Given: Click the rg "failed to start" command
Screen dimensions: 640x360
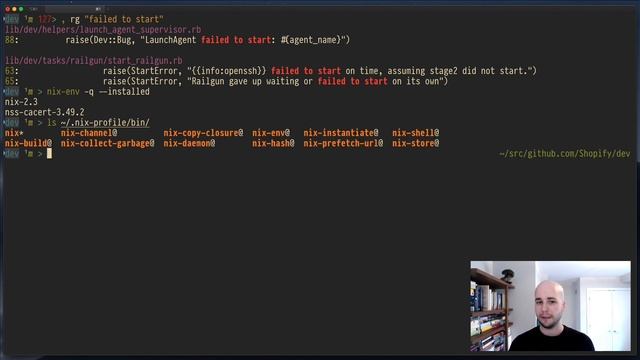Looking at the screenshot, I should click(117, 19).
